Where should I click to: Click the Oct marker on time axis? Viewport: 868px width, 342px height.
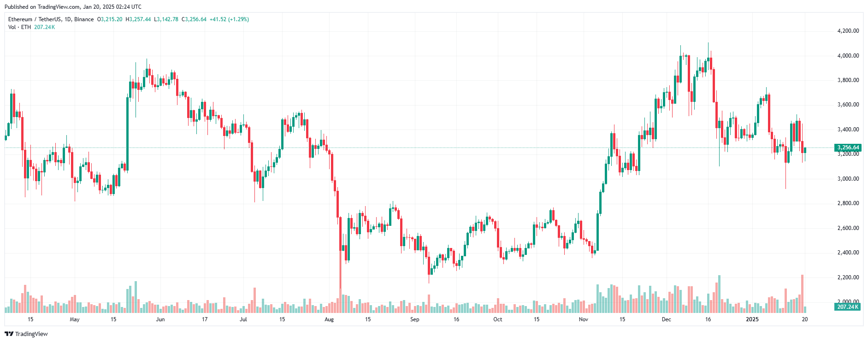[x=498, y=319]
